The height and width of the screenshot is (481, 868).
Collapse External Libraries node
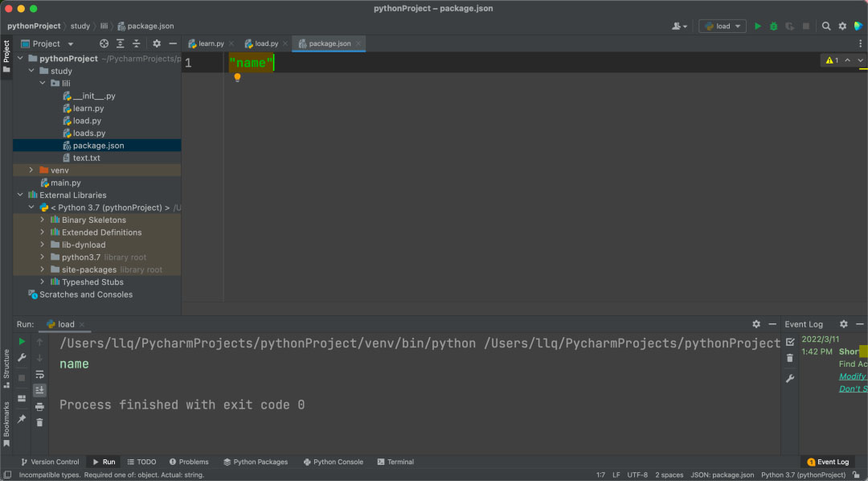click(20, 195)
